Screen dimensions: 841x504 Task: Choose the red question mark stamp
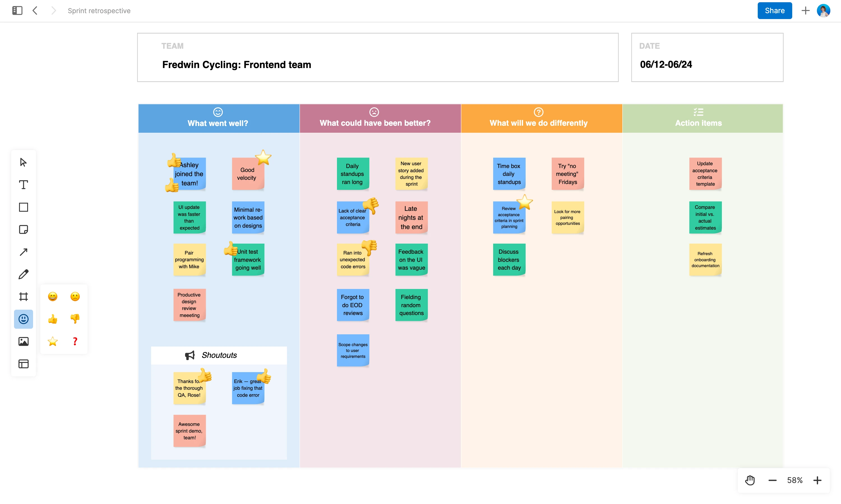coord(75,341)
